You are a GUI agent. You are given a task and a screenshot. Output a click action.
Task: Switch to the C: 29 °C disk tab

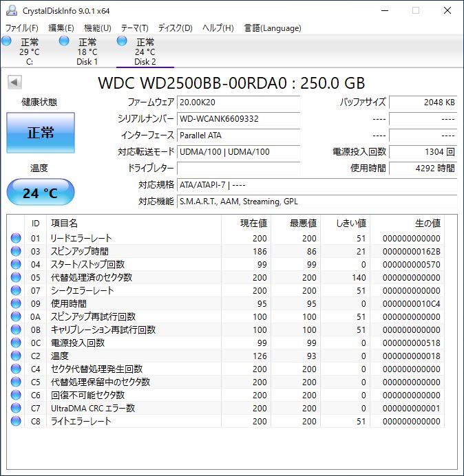point(29,51)
